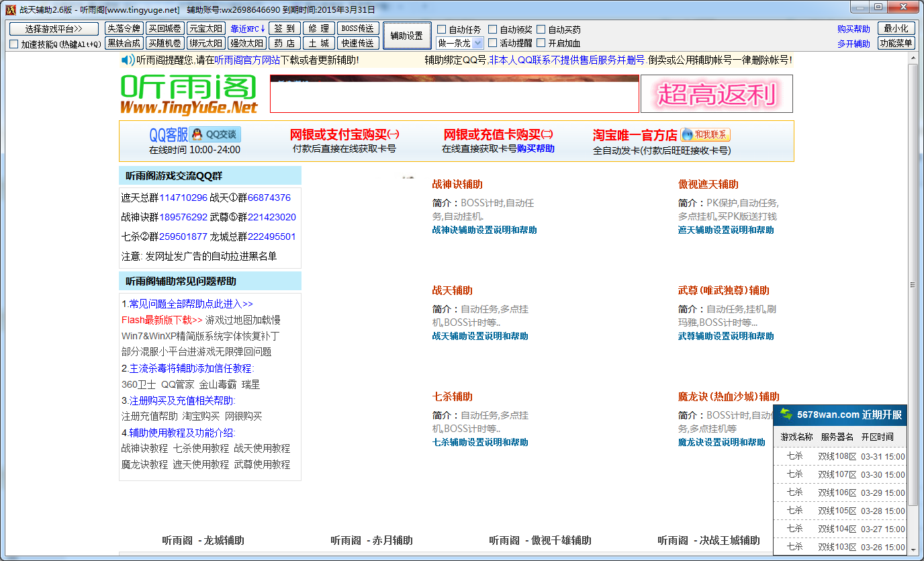Open the 功能菜单 function menu
Image resolution: width=924 pixels, height=561 pixels.
pos(895,44)
